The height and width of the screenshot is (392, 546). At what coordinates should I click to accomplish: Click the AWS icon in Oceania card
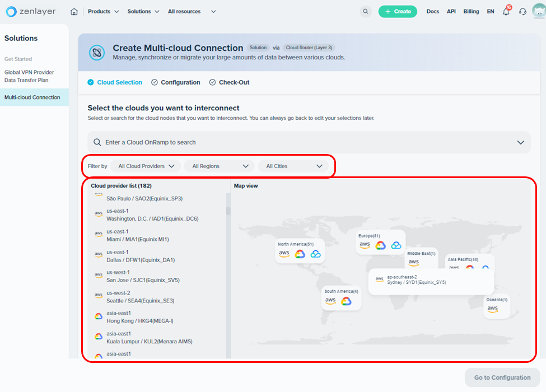coord(492,309)
